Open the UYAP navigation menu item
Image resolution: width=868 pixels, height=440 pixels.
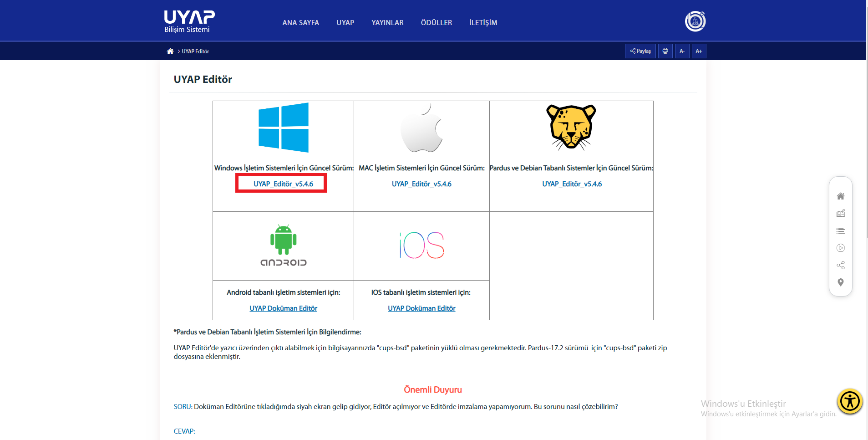pos(345,23)
